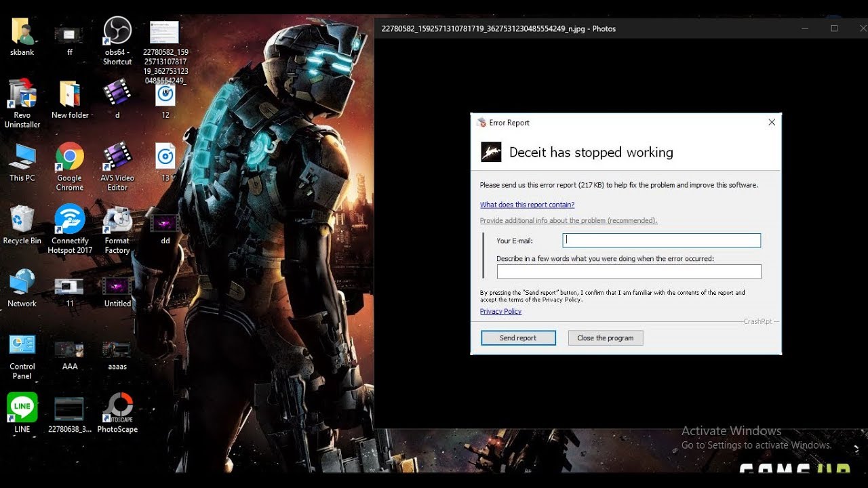Click the Your E-mail input field
The image size is (868, 488).
tap(662, 240)
